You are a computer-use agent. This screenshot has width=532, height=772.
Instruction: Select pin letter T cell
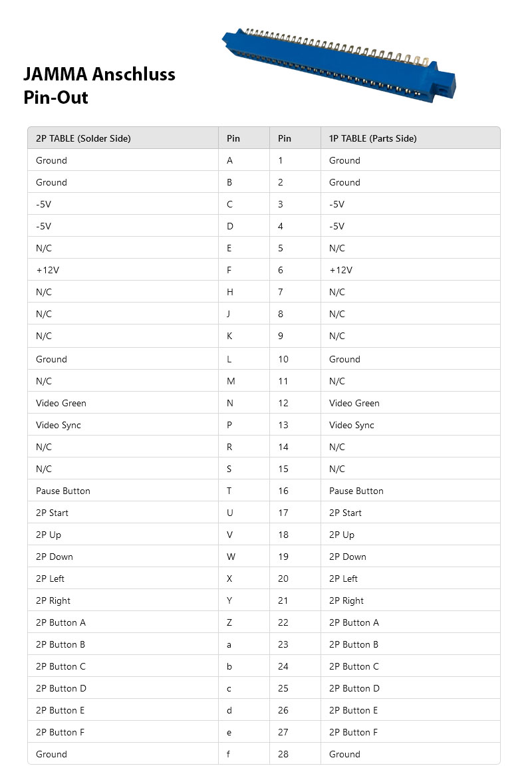(x=230, y=491)
